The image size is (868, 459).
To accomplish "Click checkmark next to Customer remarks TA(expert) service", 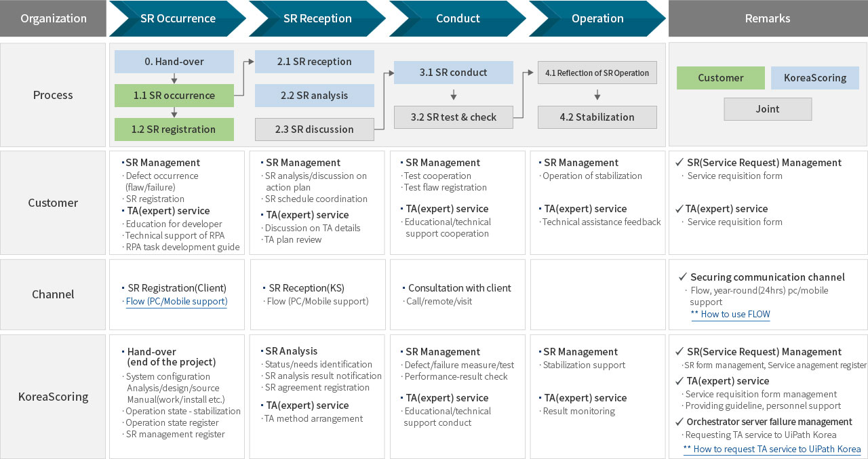I will coord(679,209).
